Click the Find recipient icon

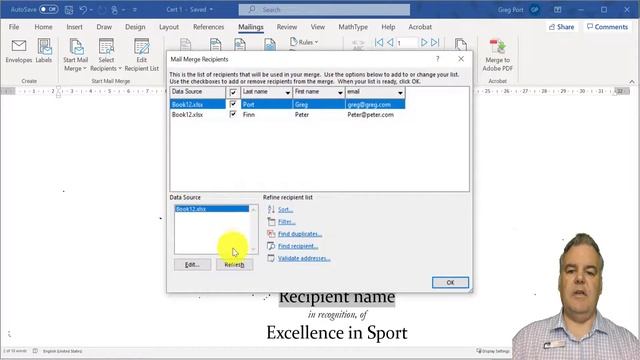[x=271, y=246]
